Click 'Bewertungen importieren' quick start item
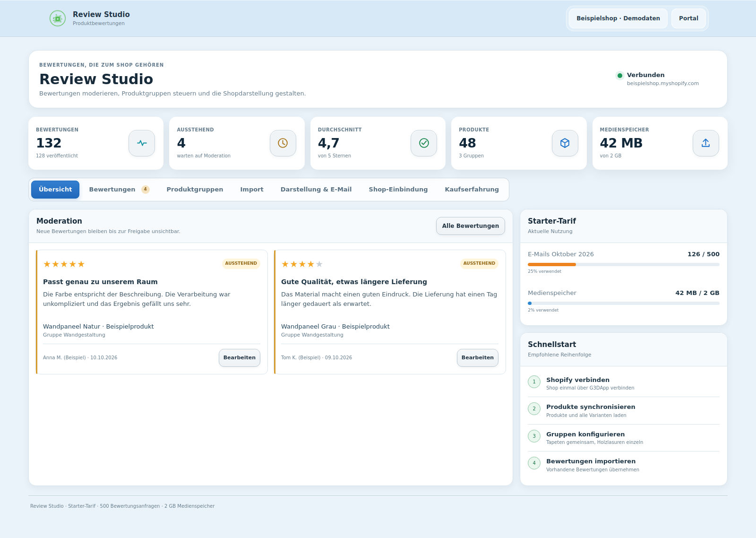Viewport: 756px width, 538px height. click(624, 465)
